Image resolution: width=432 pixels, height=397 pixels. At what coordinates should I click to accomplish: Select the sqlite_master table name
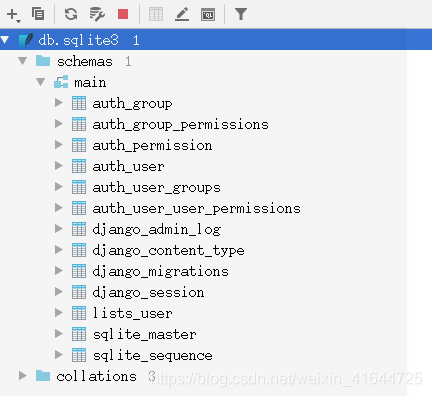point(144,335)
